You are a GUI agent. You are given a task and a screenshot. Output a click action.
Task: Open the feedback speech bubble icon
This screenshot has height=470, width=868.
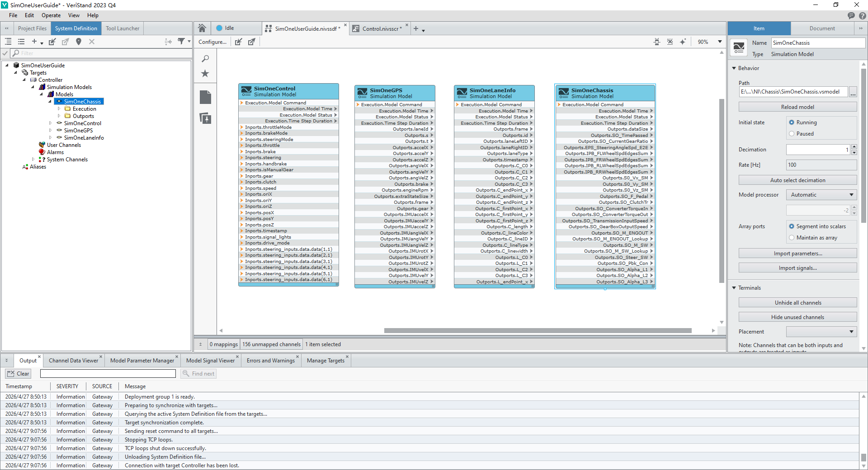[x=851, y=15]
